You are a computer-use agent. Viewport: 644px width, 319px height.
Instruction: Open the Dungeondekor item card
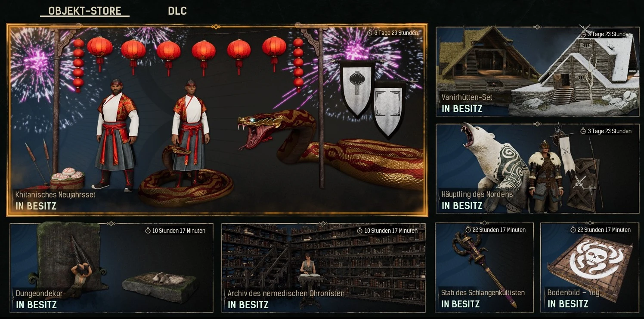(111, 268)
